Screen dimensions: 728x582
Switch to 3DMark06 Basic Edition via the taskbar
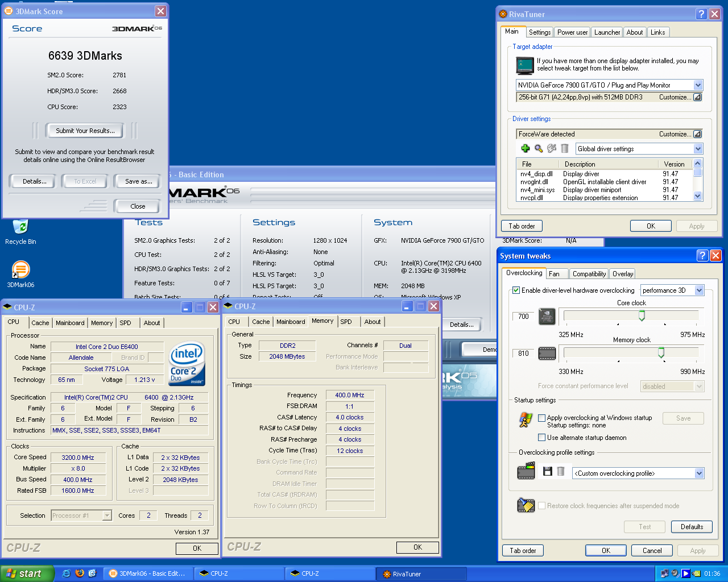coord(149,574)
